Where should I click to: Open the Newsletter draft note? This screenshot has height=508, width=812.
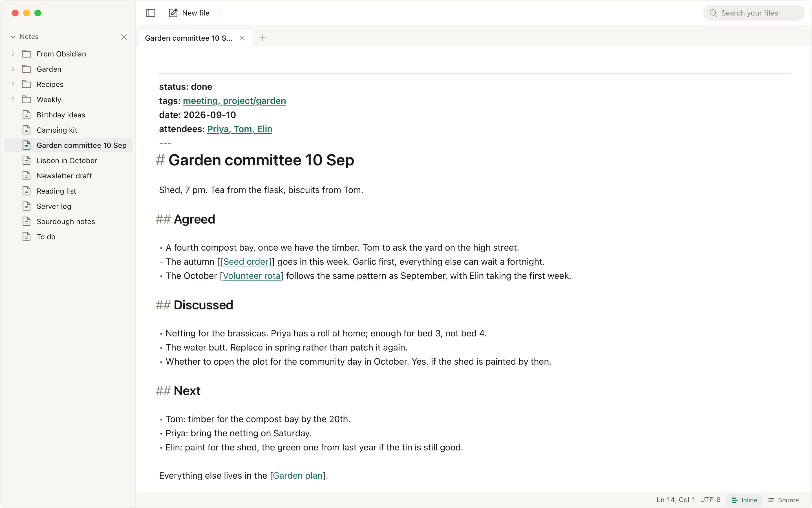tap(68, 176)
